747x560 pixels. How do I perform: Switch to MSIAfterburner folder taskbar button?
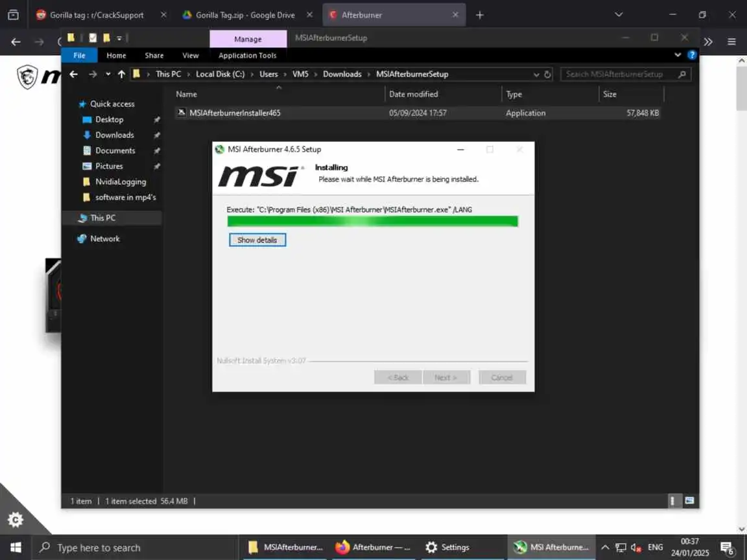[285, 548]
